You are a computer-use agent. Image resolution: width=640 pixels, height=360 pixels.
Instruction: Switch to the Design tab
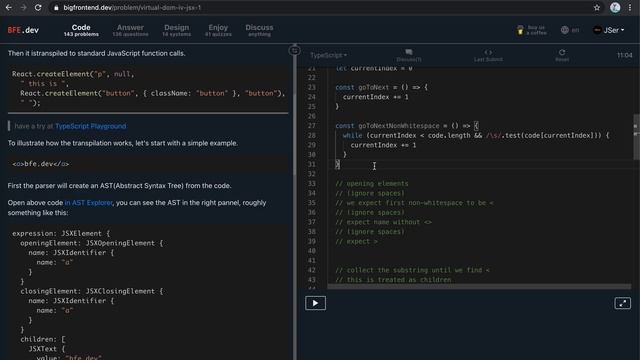(x=176, y=30)
